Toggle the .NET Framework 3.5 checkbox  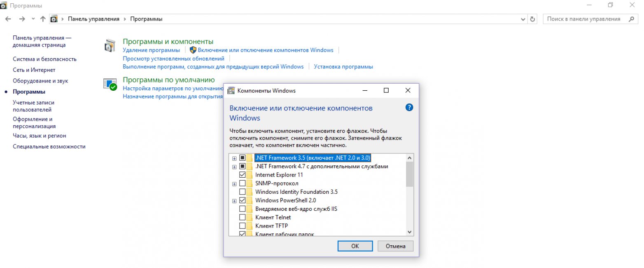click(x=243, y=158)
